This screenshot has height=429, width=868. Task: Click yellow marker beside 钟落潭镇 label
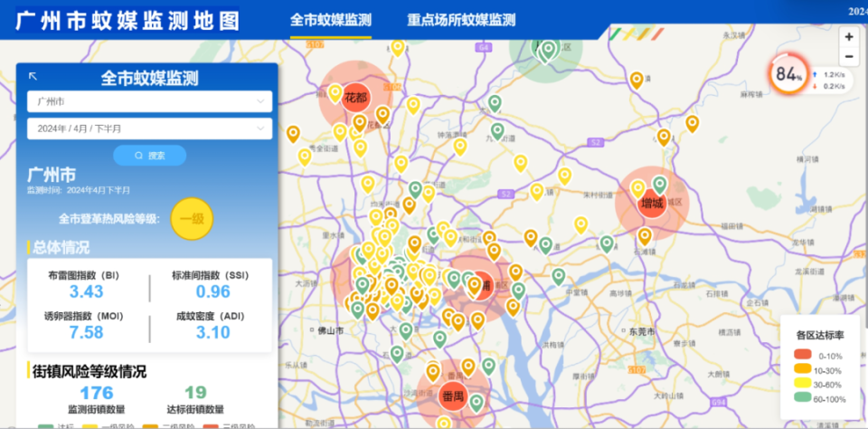click(x=460, y=147)
